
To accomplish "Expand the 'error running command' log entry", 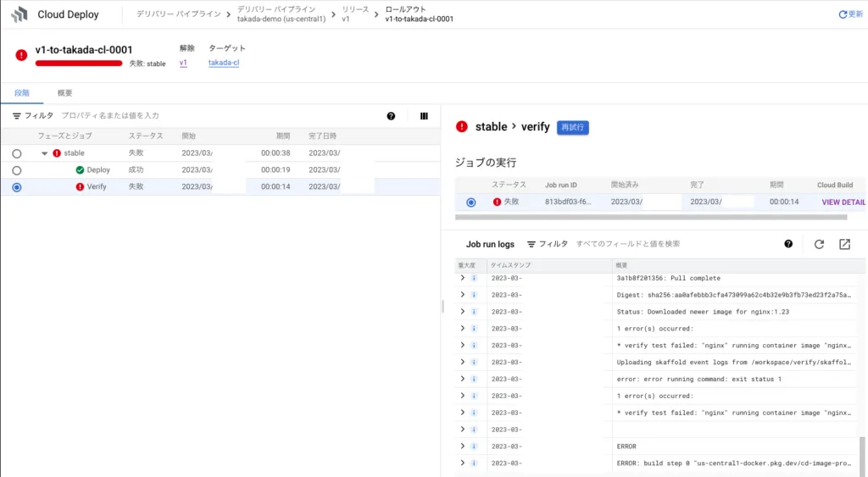I will (462, 379).
